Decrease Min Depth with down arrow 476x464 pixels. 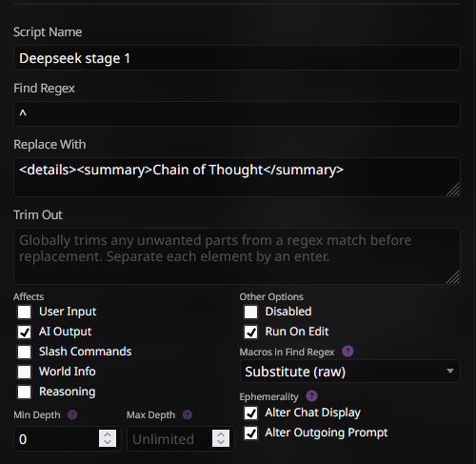pyautogui.click(x=108, y=443)
